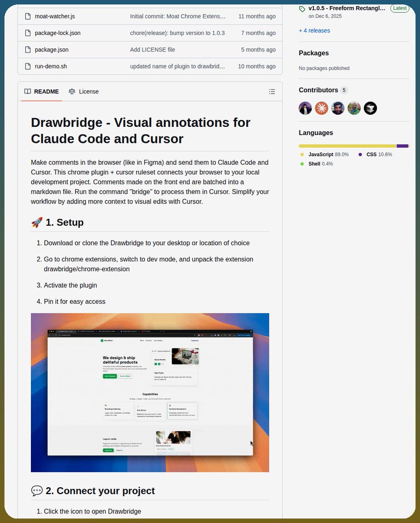Click the 'on Dec 6, 2025' release date
Viewport: 420px width, 523px height.
click(325, 17)
